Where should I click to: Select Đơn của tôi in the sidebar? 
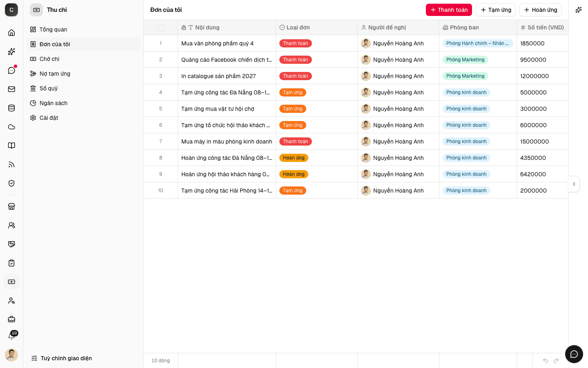(83, 44)
